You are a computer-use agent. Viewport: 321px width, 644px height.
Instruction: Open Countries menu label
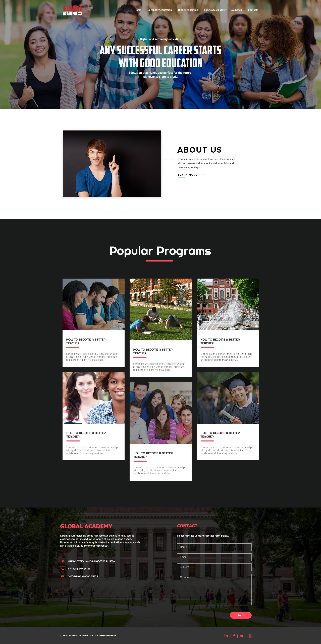coord(236,10)
